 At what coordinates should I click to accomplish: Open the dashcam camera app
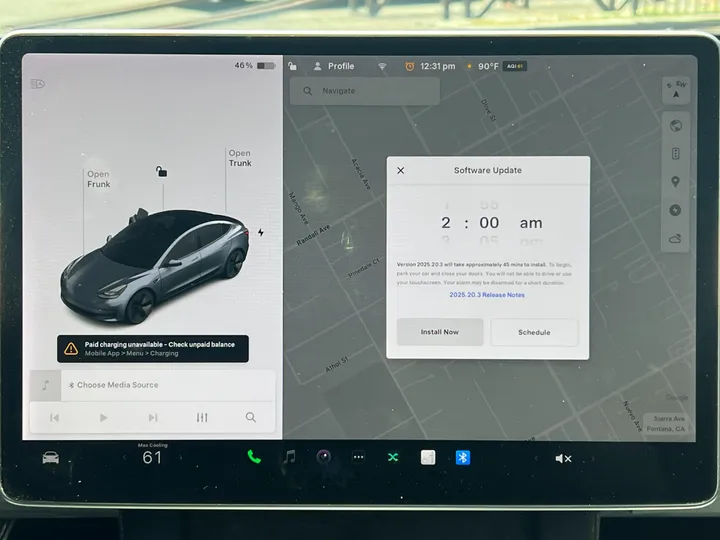click(x=324, y=457)
